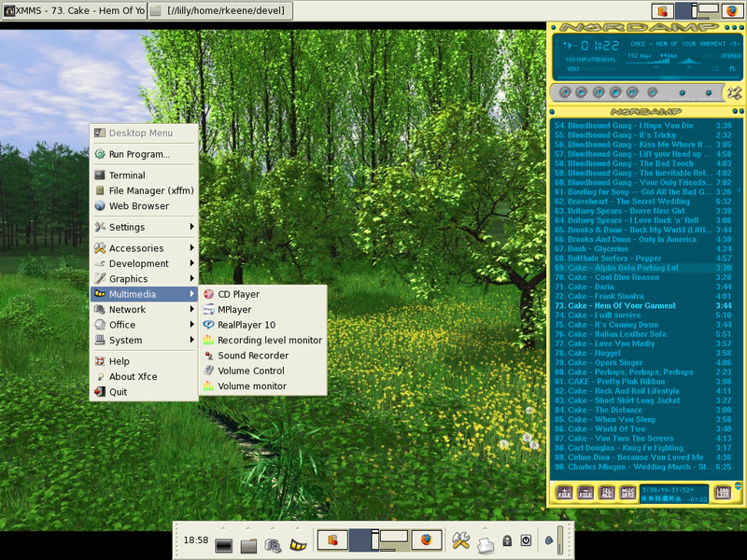
Task: Click the +FILE button in the playlist
Action: tap(565, 493)
